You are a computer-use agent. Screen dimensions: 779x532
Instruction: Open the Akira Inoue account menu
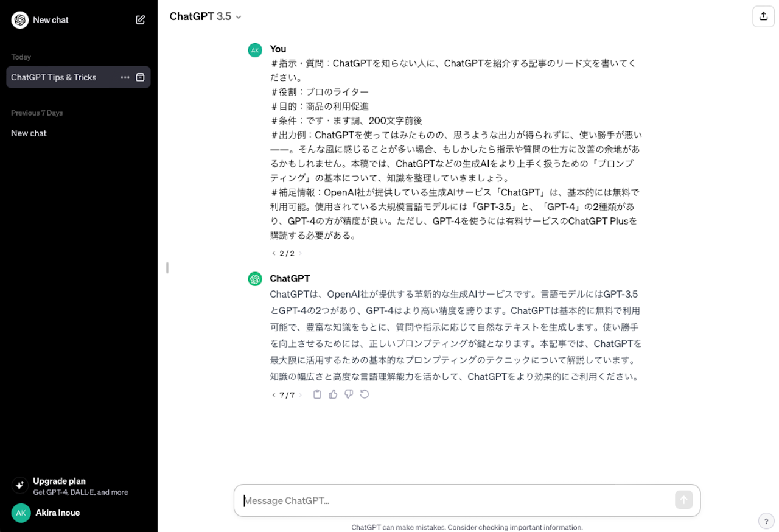(57, 513)
